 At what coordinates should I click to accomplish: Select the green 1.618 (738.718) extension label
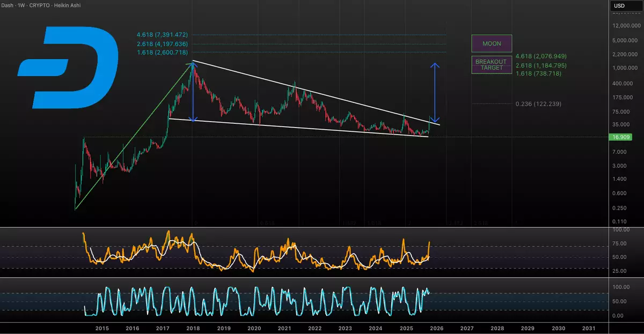[537, 73]
